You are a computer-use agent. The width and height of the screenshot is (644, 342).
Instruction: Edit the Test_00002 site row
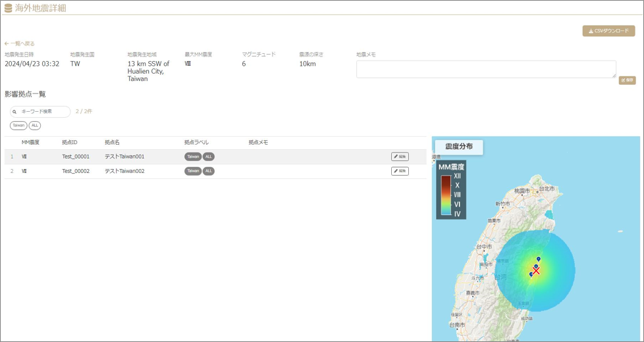tap(400, 171)
